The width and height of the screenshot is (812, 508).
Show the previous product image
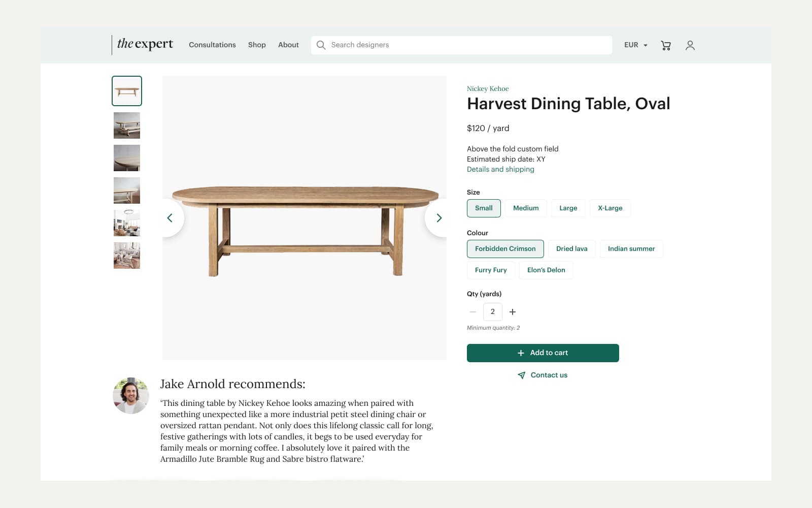point(171,217)
